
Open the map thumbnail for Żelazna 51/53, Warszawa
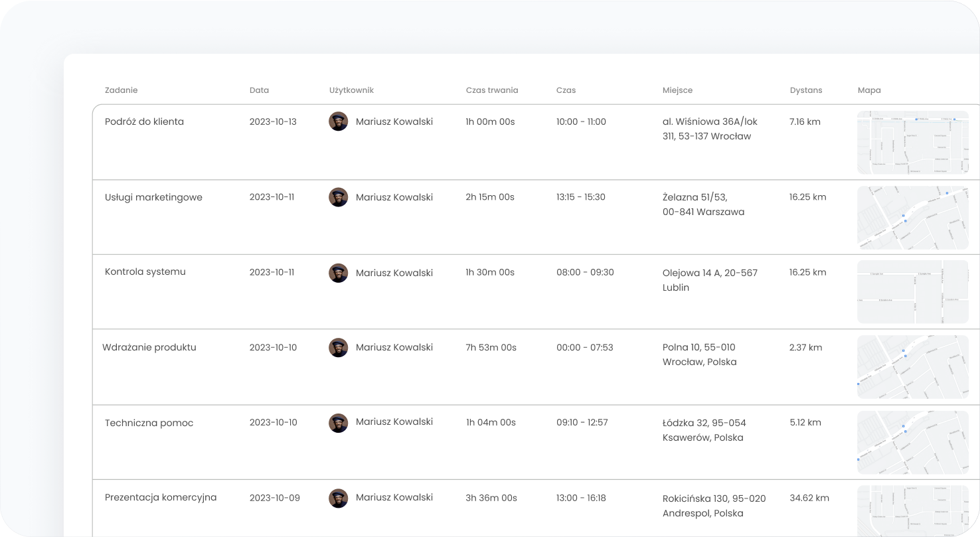[913, 218]
